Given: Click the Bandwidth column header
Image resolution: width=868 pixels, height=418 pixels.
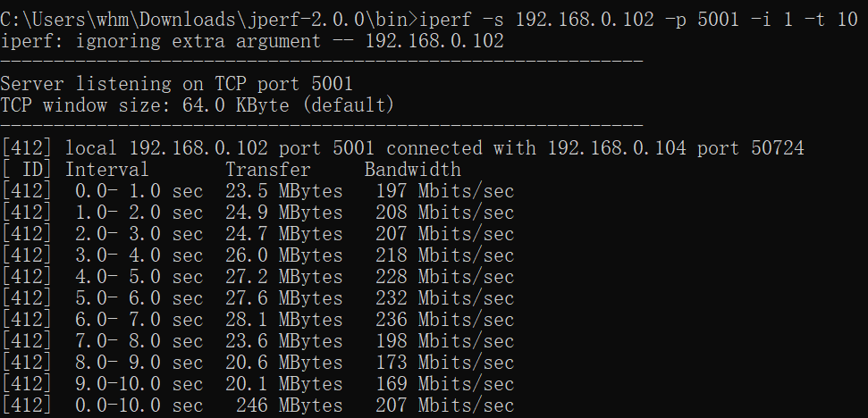Looking at the screenshot, I should [x=412, y=169].
